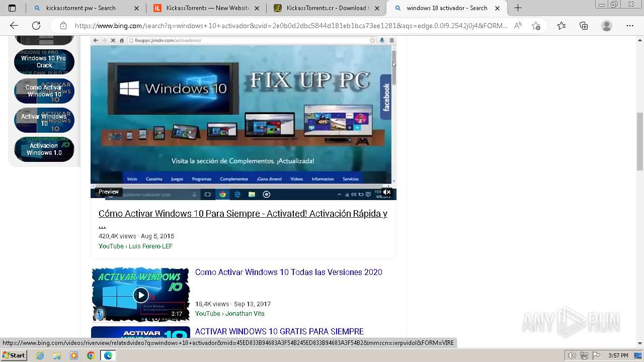Viewport: 644px width, 362px height.
Task: Launch Internet Explorer from the taskbar
Action: coord(40,355)
